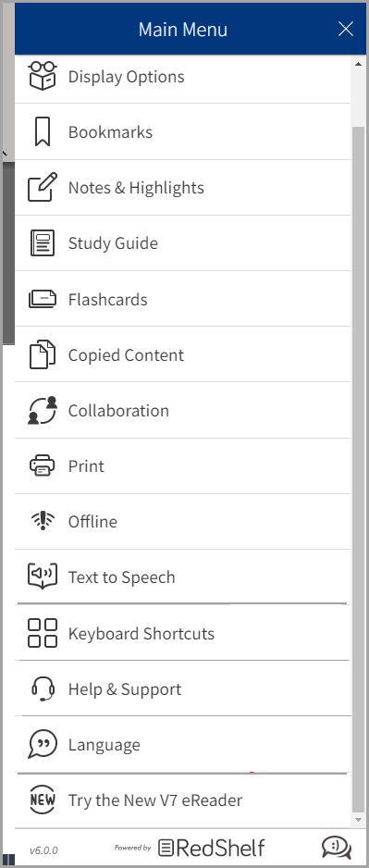Open the Keyboard Shortcuts menu item
Image resolution: width=369 pixels, height=868 pixels.
point(182,633)
